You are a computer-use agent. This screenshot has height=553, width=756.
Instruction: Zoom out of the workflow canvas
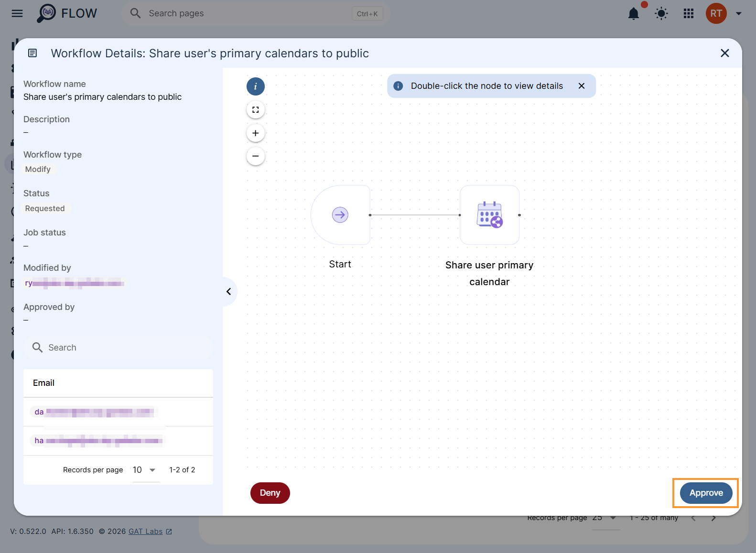tap(256, 156)
